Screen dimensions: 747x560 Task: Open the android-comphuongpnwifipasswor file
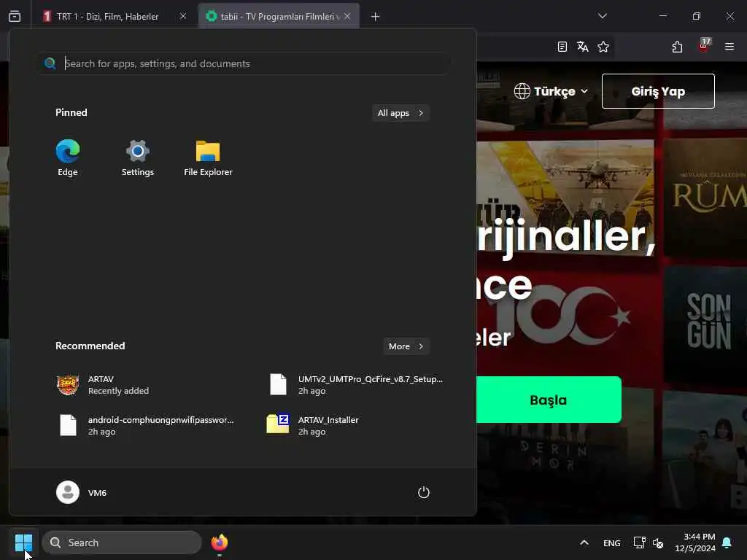pos(147,425)
